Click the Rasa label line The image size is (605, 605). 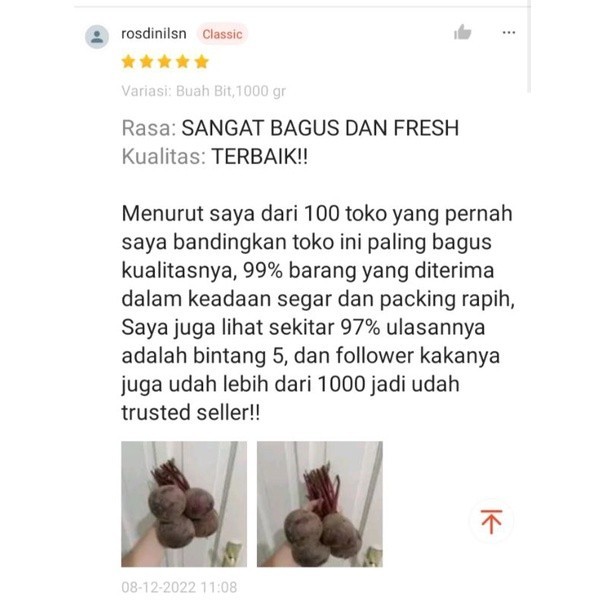[290, 128]
